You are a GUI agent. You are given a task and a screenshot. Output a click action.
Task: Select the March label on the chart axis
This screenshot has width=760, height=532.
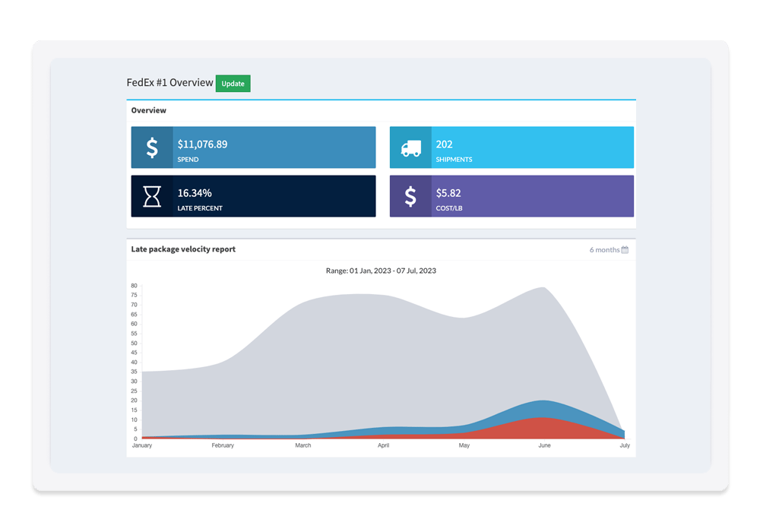coord(302,445)
